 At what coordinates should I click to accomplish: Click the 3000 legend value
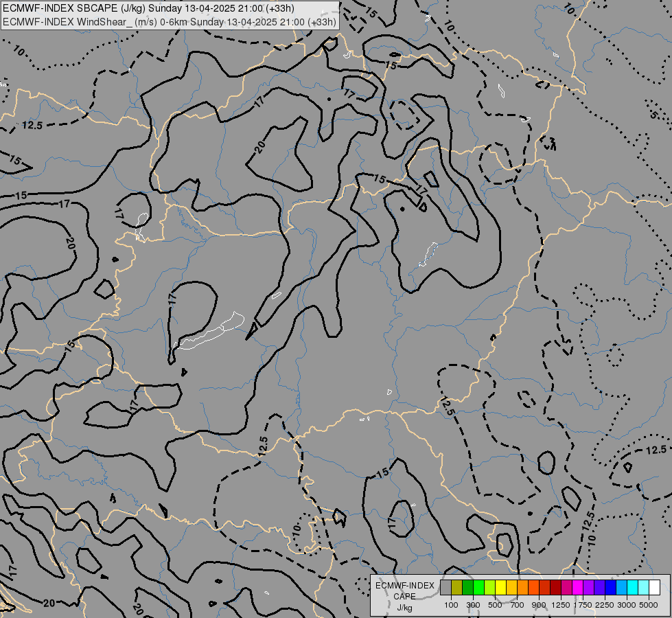click(x=627, y=605)
